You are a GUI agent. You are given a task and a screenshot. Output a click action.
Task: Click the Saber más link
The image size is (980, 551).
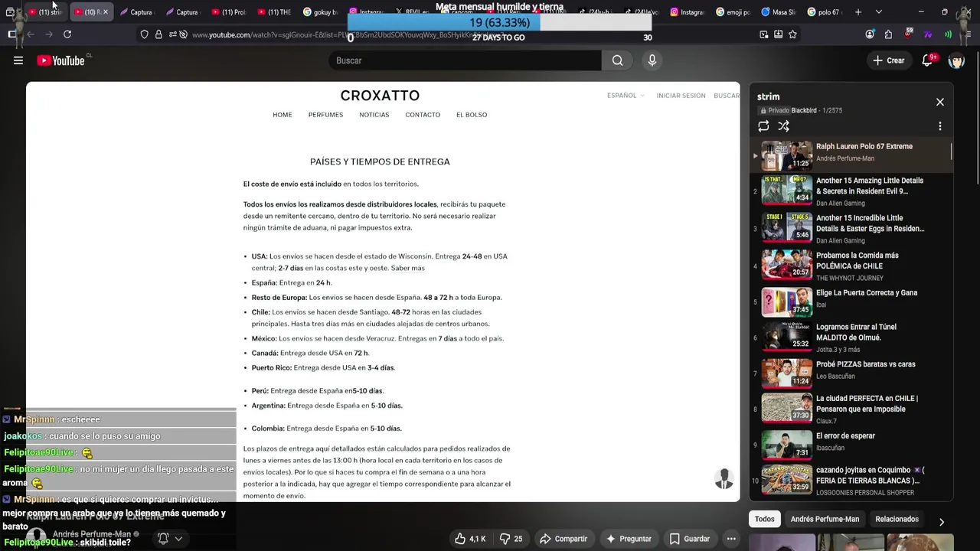[x=407, y=269]
